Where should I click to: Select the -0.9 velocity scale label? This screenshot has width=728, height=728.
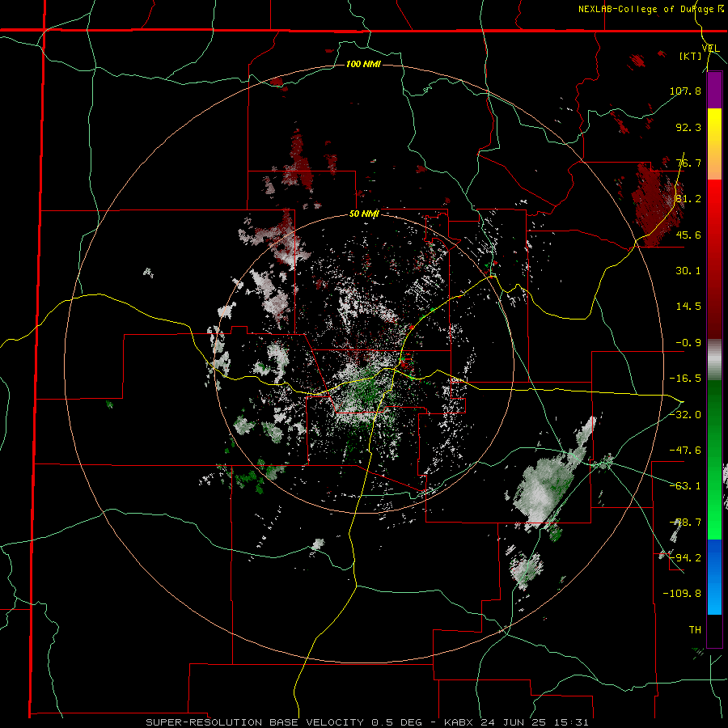point(688,343)
